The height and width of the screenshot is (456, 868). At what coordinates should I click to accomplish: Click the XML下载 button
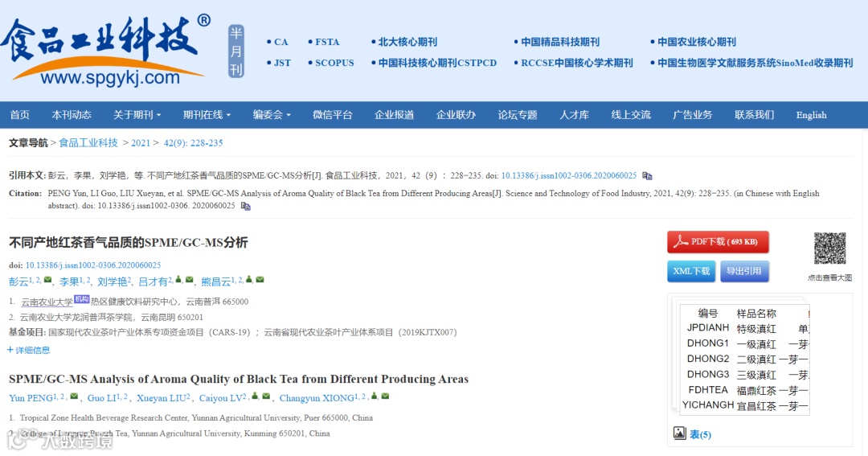[x=691, y=271]
